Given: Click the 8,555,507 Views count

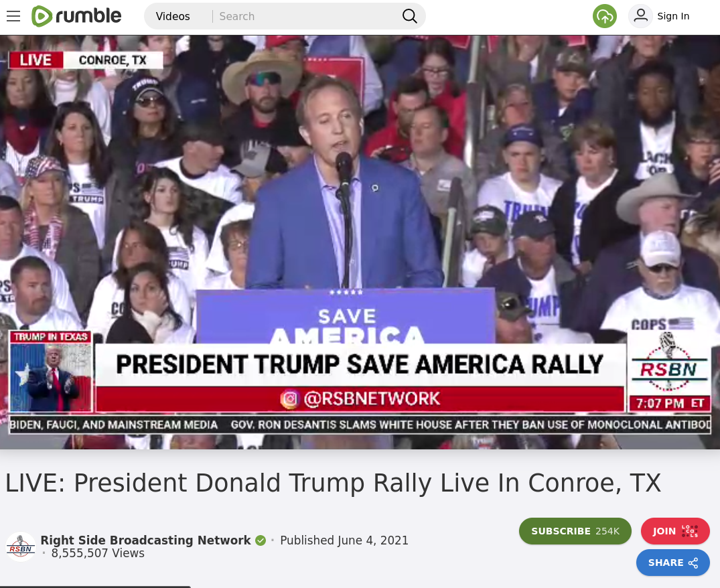Looking at the screenshot, I should [98, 553].
